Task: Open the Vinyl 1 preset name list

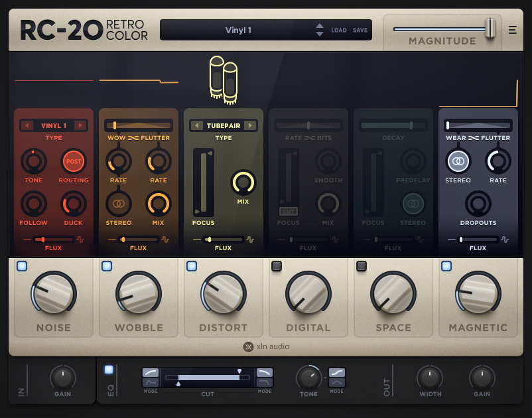Action: (239, 30)
